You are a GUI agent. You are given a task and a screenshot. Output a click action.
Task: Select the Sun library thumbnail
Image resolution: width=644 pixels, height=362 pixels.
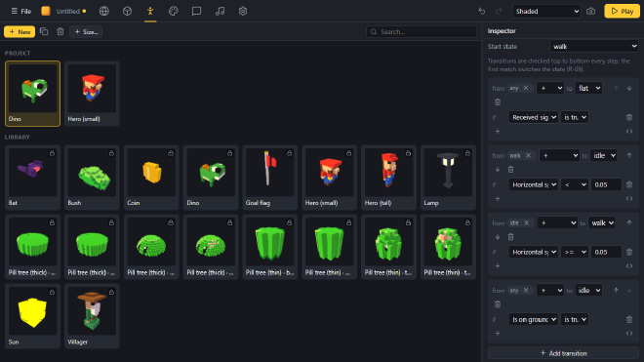[x=32, y=316]
